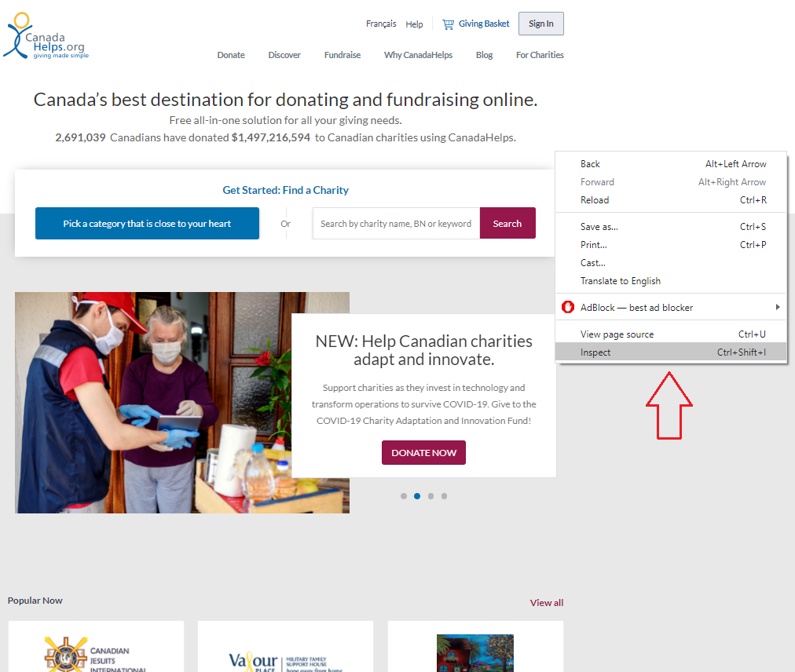
Task: Go to the fourth carousel slide dot
Action: pyautogui.click(x=444, y=496)
